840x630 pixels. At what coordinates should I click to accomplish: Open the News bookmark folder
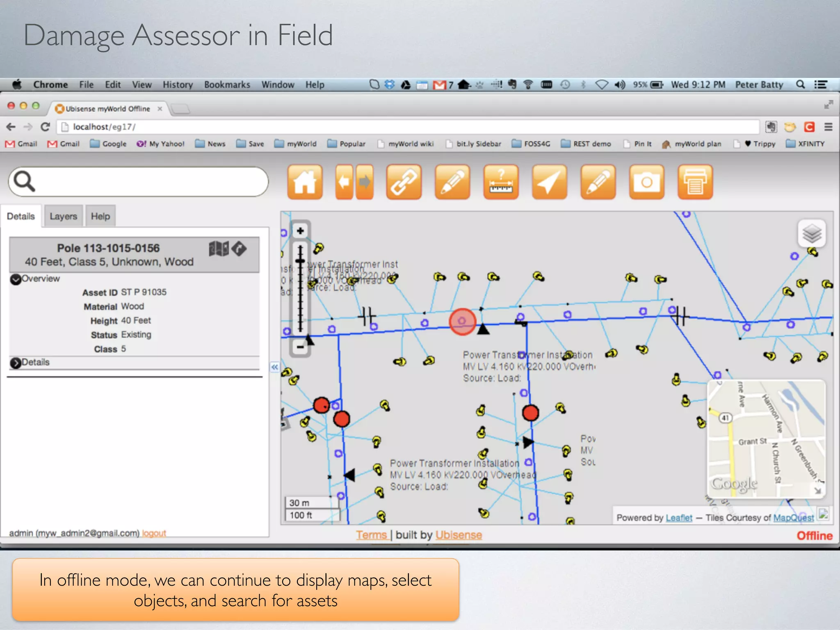(210, 144)
